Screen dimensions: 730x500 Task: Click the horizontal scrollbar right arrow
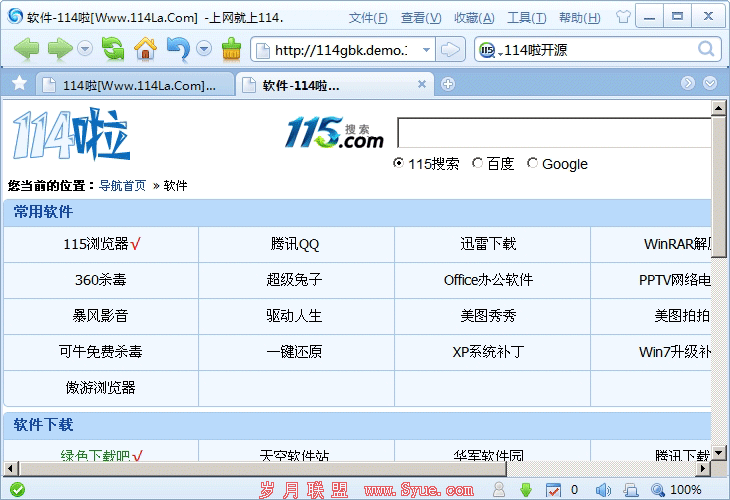(703, 468)
